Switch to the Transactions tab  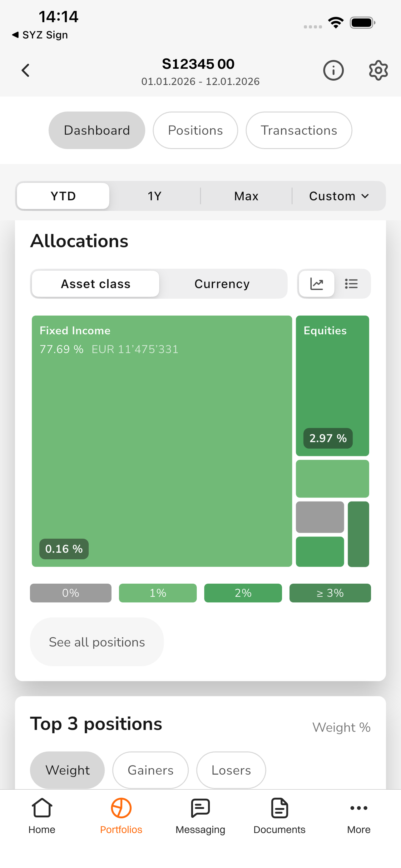[299, 130]
